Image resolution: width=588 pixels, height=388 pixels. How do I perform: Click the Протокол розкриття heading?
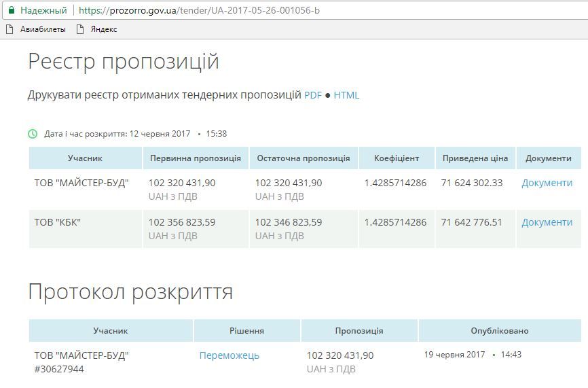click(130, 292)
